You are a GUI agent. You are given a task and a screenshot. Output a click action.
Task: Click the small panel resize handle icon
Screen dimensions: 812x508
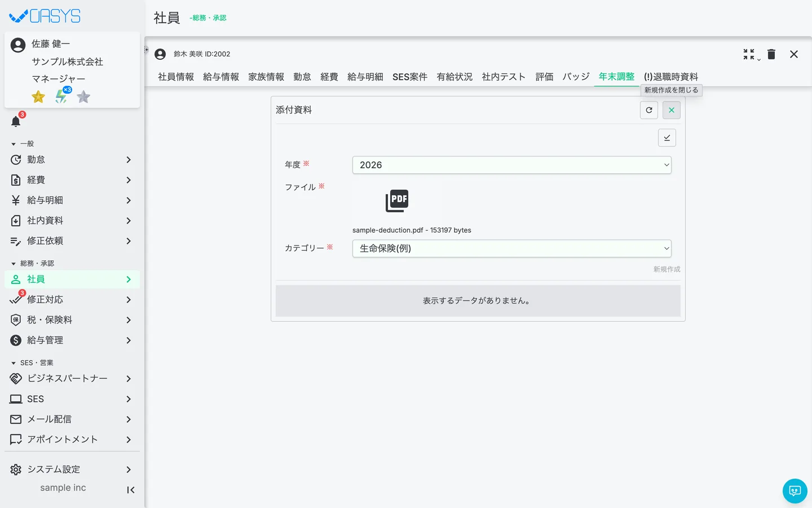tap(146, 50)
